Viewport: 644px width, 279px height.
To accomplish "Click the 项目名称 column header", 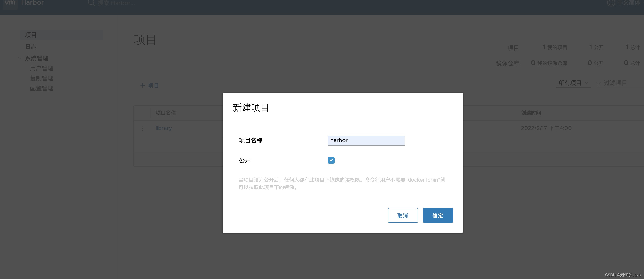I will tap(166, 113).
